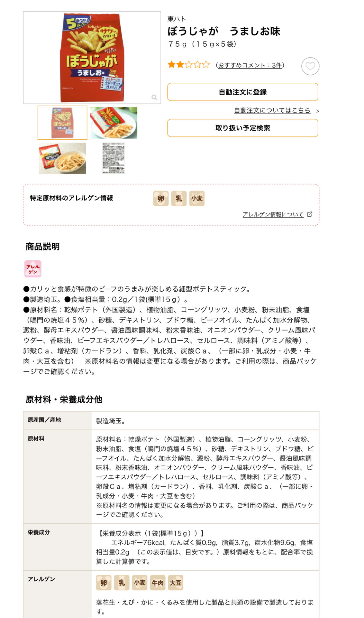This screenshot has width=364, height=618.
Task: Click the external link icon beside アレルゲン情報について
Action: pyautogui.click(x=310, y=214)
